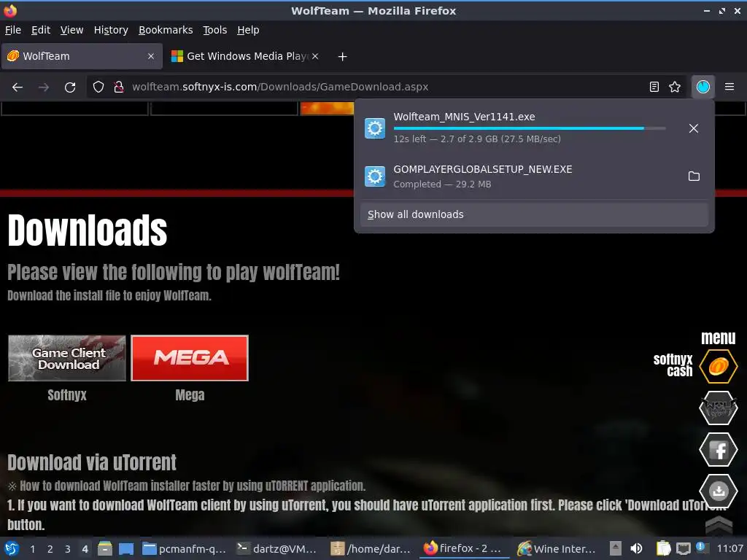Open the update notification tray icon
The image size is (747, 560).
(701, 548)
